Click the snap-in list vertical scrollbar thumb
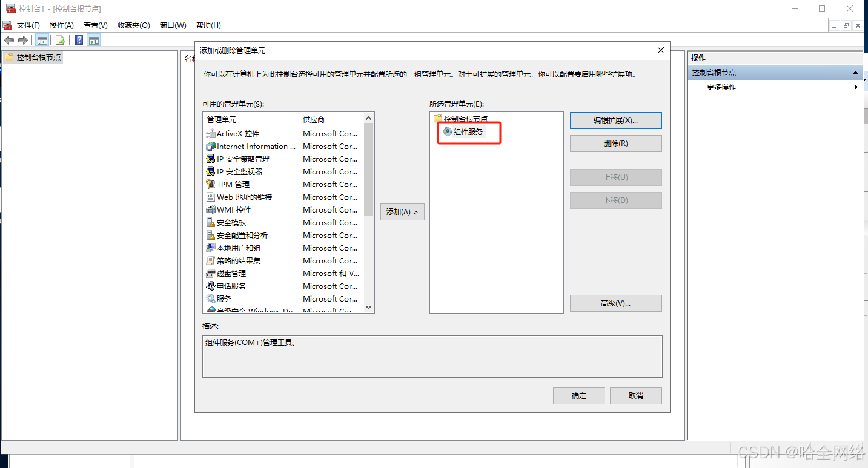The image size is (868, 468). (x=369, y=170)
